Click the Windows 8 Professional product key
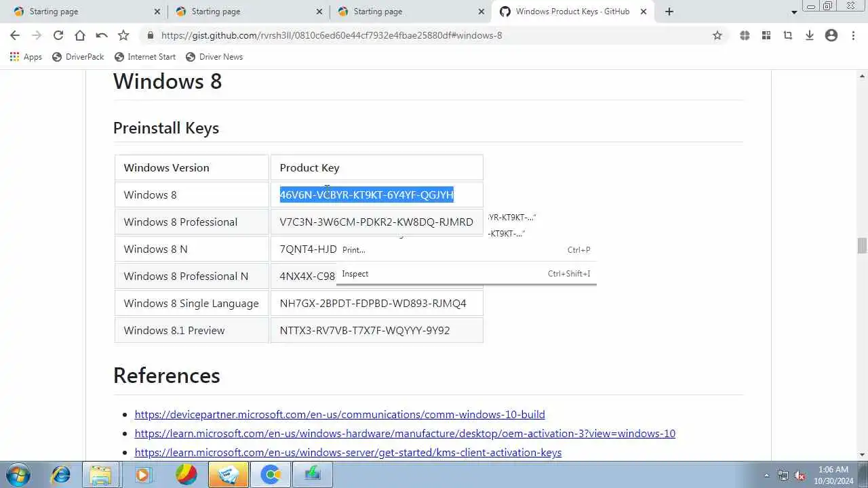The width and height of the screenshot is (868, 488). (376, 222)
